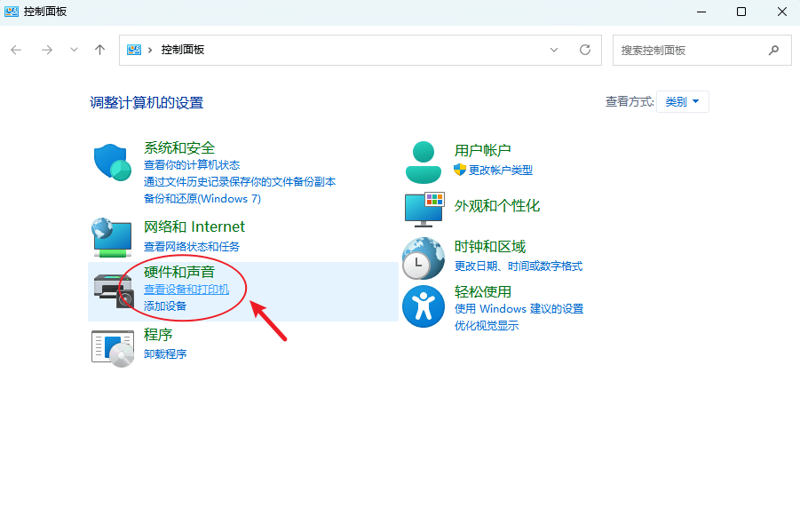The height and width of the screenshot is (532, 800).
Task: Open 程序 by clicking its CD icon
Action: click(111, 344)
